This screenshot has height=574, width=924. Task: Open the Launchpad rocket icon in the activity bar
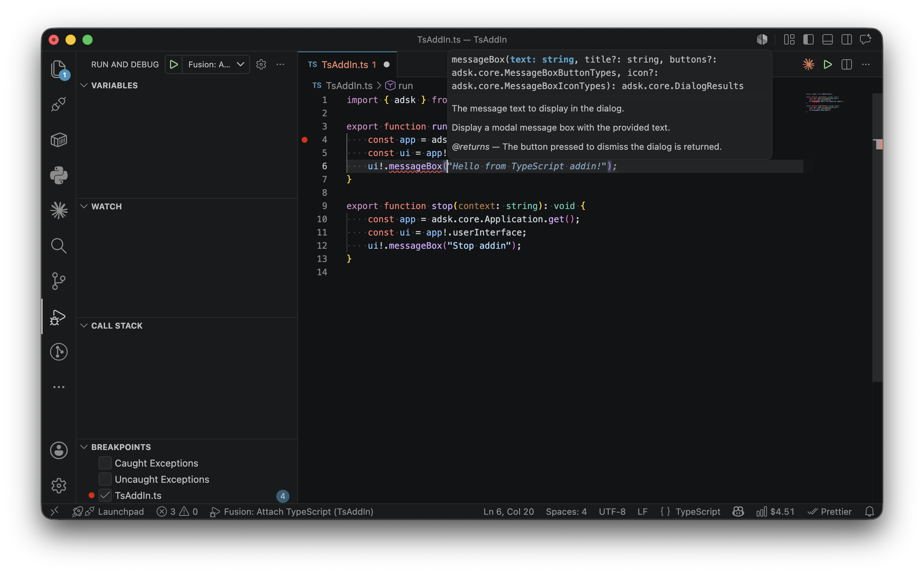coord(59,104)
